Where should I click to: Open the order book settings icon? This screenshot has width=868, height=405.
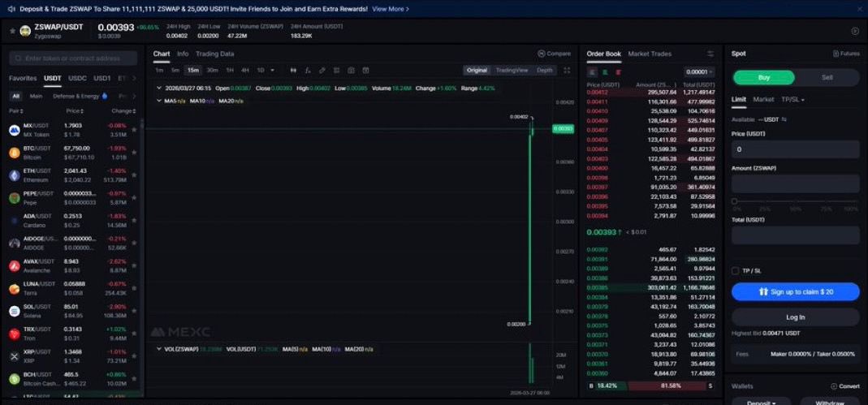click(710, 54)
